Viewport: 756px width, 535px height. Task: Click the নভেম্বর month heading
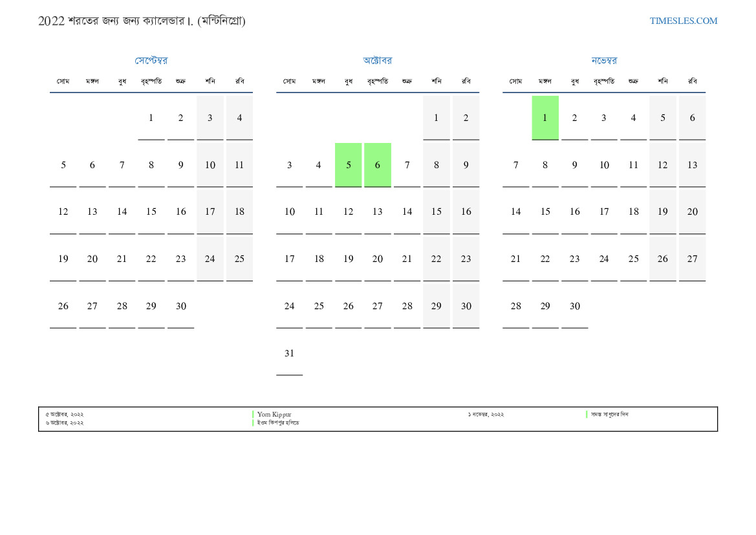(x=603, y=61)
